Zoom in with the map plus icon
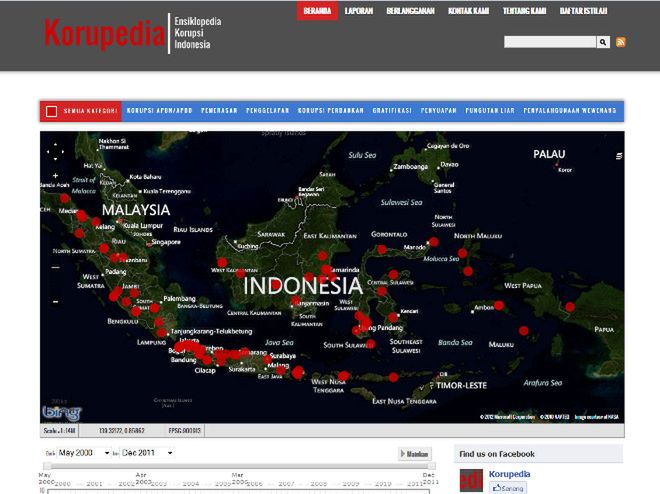 click(56, 175)
